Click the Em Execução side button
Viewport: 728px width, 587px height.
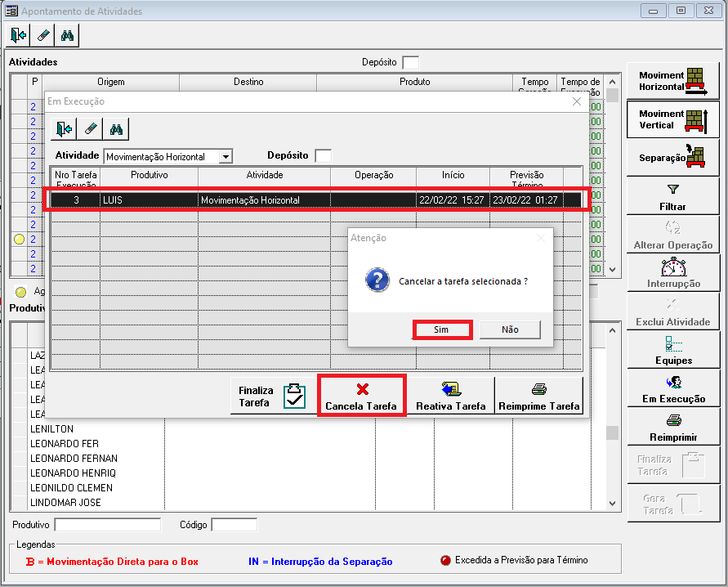672,389
